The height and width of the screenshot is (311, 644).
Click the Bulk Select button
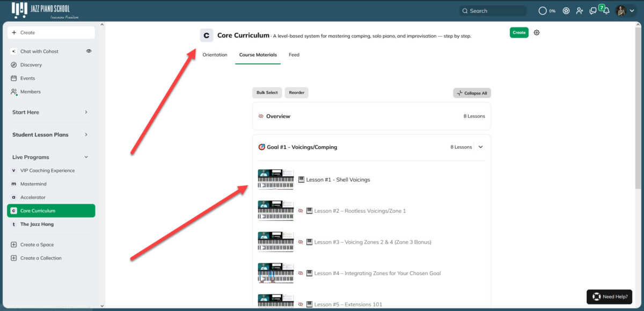coord(267,93)
